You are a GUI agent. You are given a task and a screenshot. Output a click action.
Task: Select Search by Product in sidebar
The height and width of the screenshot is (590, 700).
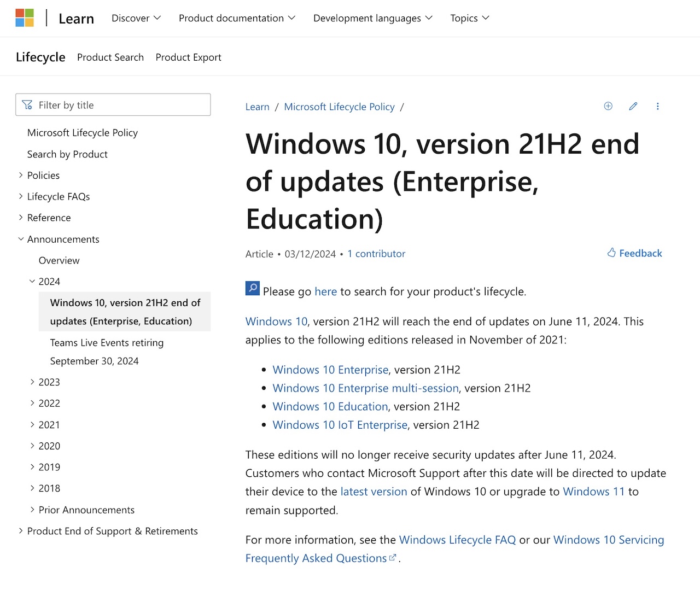tap(67, 154)
